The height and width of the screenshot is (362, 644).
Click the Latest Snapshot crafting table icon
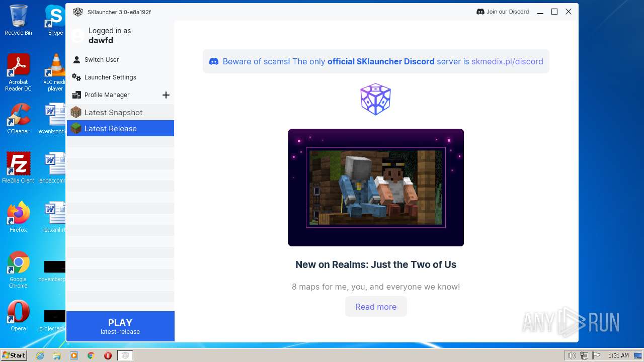point(76,112)
